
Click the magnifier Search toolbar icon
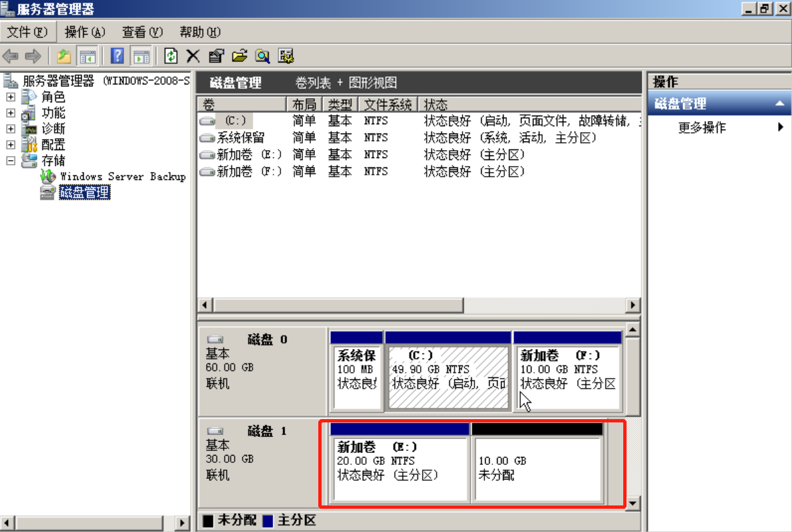[x=262, y=56]
